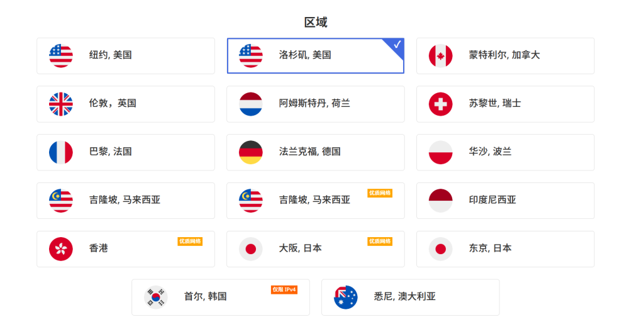Click the blue checkmark on 洛杉矶 card

coord(397,44)
